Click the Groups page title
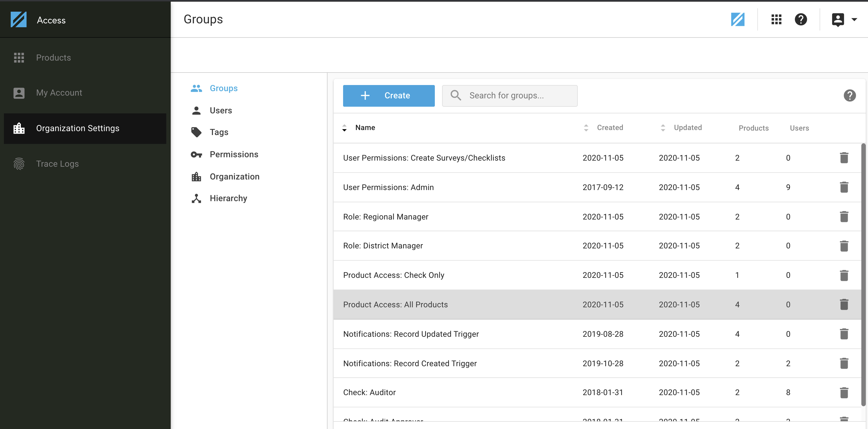Screen dimensions: 868x429 (x=203, y=19)
